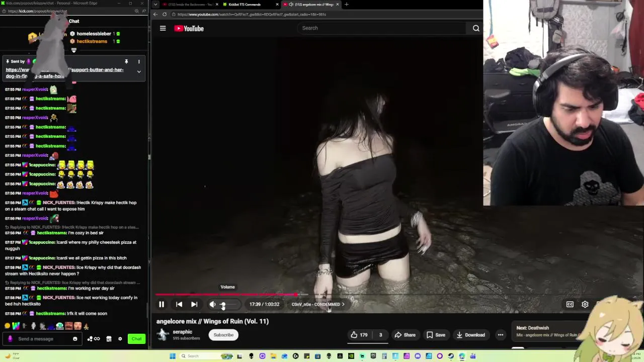Focus the YouTube search box
The image size is (644, 362).
pyautogui.click(x=382, y=28)
